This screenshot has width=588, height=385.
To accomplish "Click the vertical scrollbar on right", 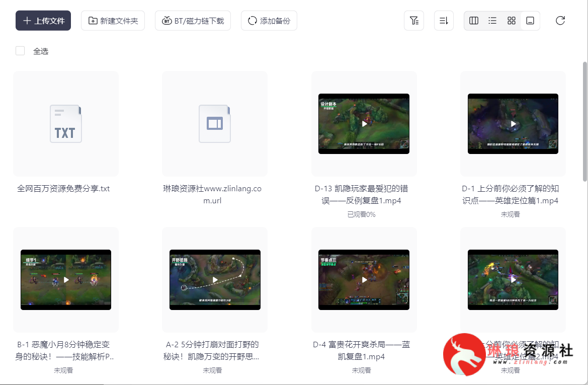I will click(585, 122).
